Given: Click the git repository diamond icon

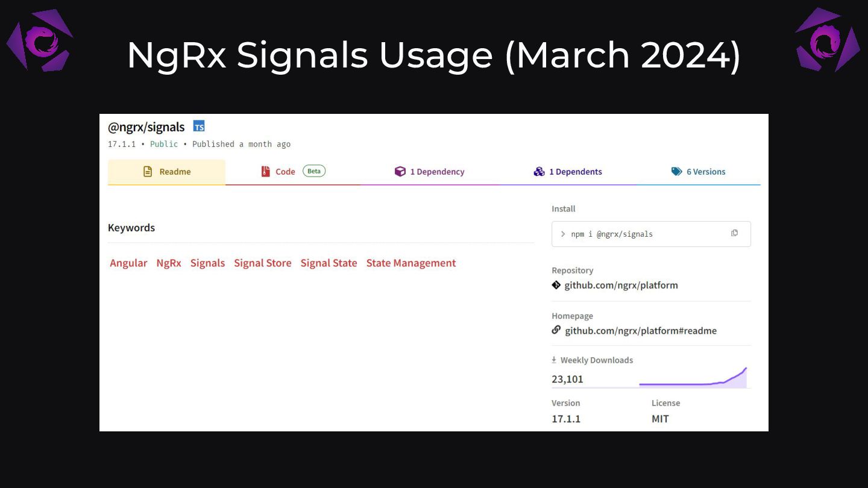Looking at the screenshot, I should tap(556, 285).
